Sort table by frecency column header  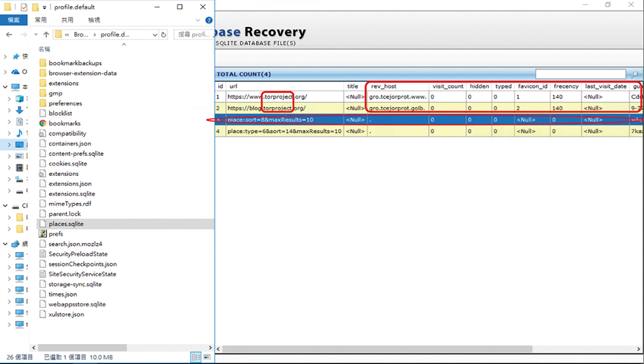point(566,86)
